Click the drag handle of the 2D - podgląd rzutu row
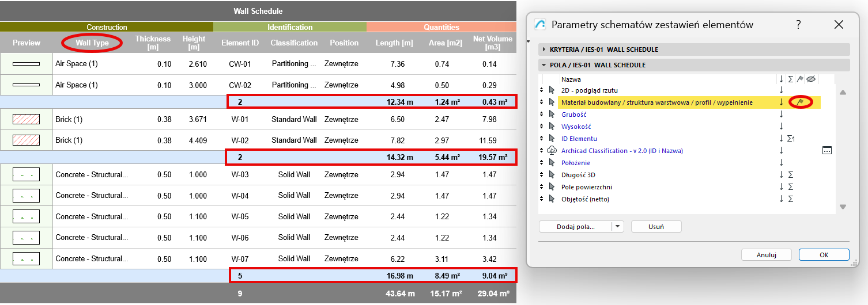868x305 pixels. [x=541, y=90]
